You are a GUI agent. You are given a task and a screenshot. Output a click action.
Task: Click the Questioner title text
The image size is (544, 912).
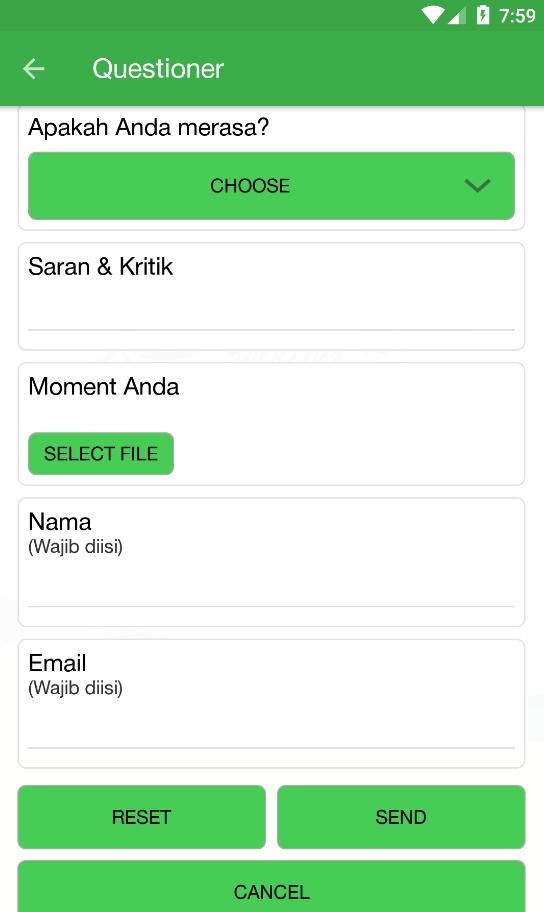tap(158, 69)
